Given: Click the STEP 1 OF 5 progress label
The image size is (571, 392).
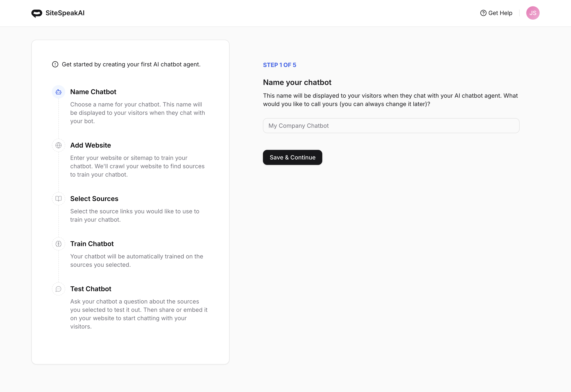Looking at the screenshot, I should (280, 65).
